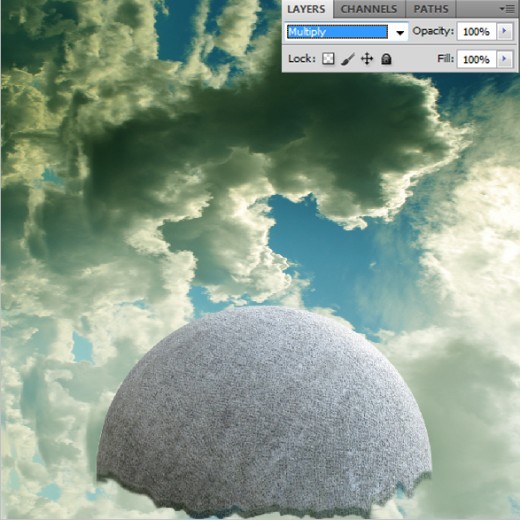Toggle lock image pixels brush icon
The image size is (520, 520).
(347, 59)
